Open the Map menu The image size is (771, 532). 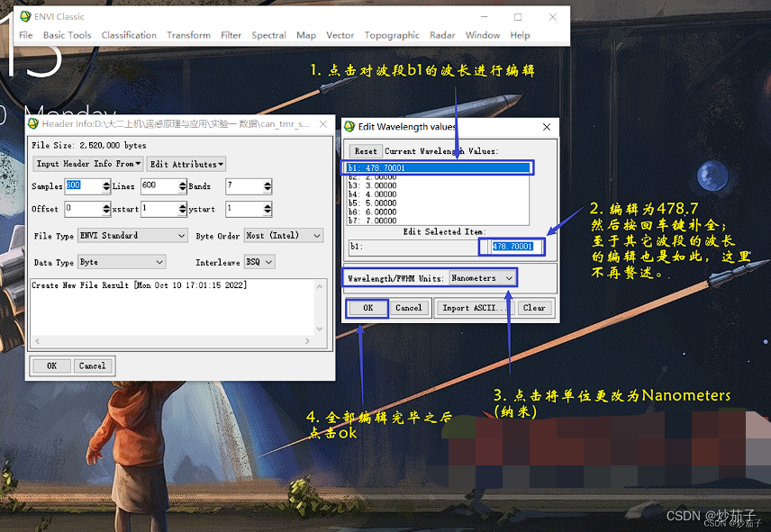pos(306,35)
